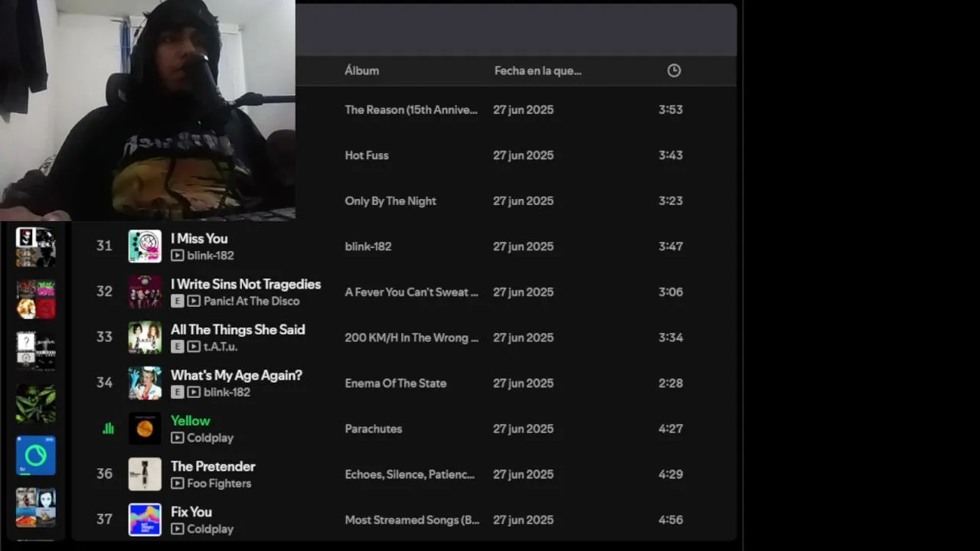Click track number 31
This screenshot has width=980, height=551.
point(104,246)
